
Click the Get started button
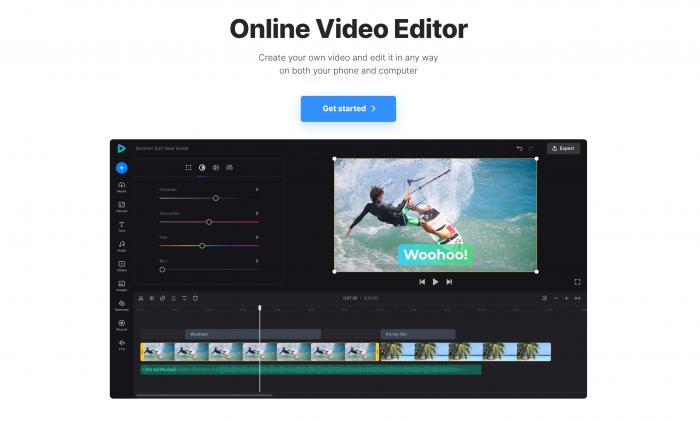click(x=348, y=108)
